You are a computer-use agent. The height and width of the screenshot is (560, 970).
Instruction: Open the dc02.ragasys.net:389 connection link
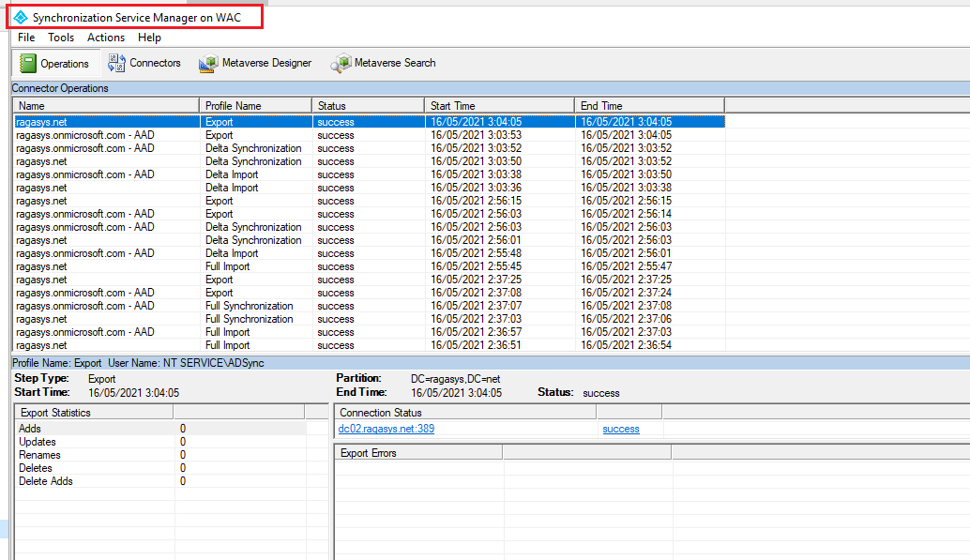(x=386, y=429)
